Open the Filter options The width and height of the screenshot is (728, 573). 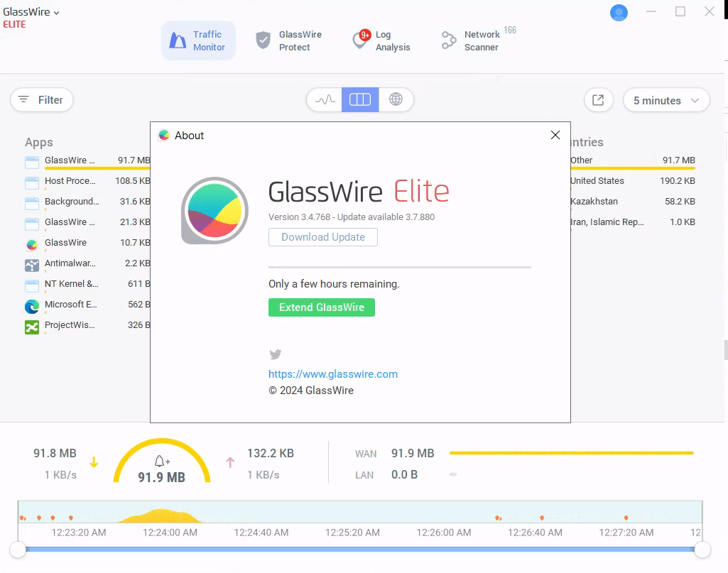[41, 100]
